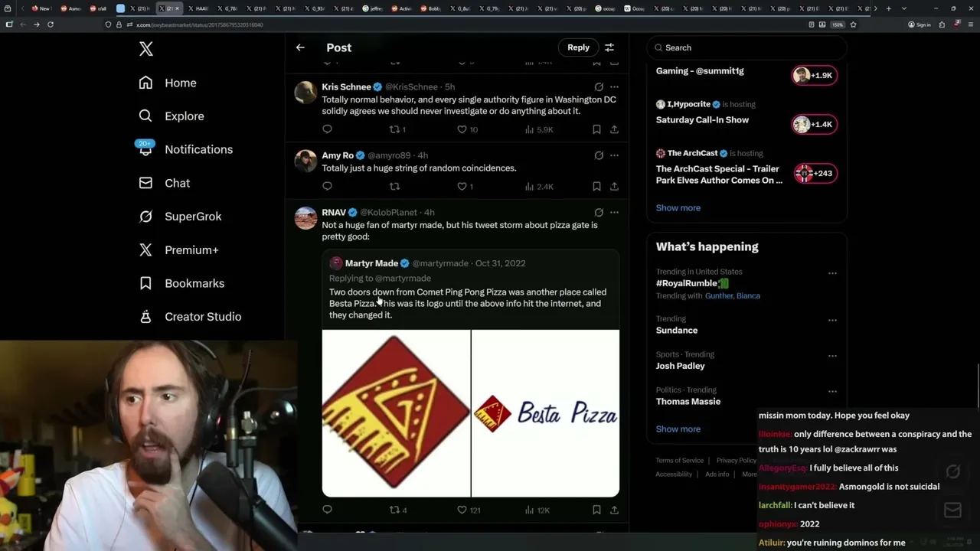
Task: Open Amy Ro's profile name link
Action: pyautogui.click(x=338, y=155)
